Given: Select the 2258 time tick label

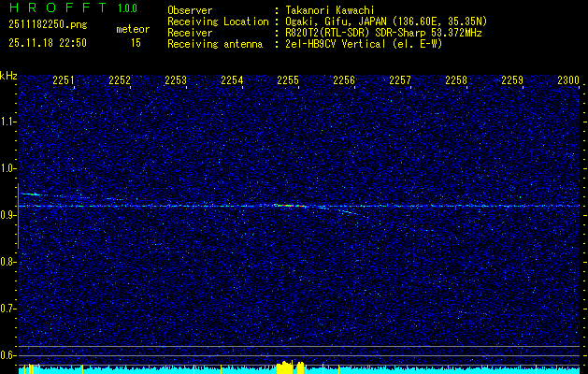Looking at the screenshot, I should click(456, 81).
